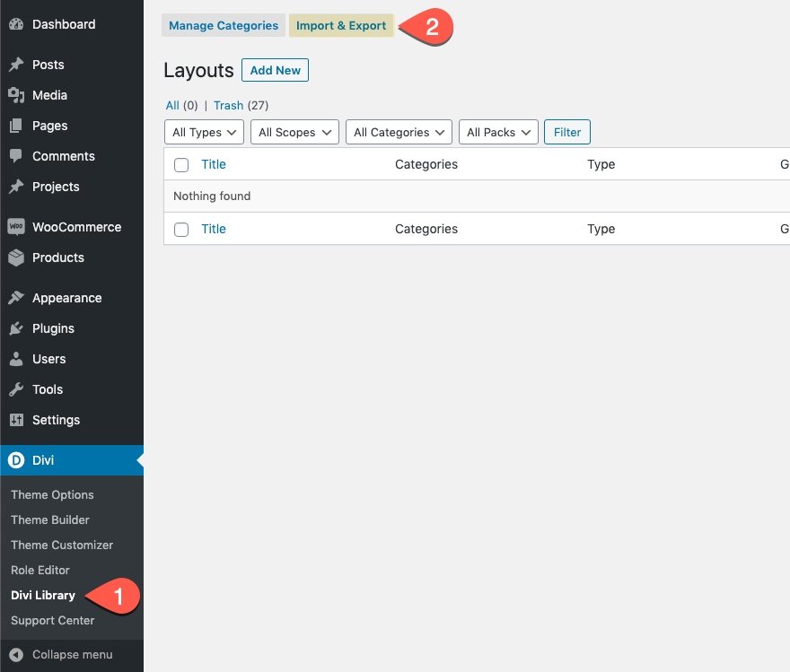Click the Manage Categories button

224,25
